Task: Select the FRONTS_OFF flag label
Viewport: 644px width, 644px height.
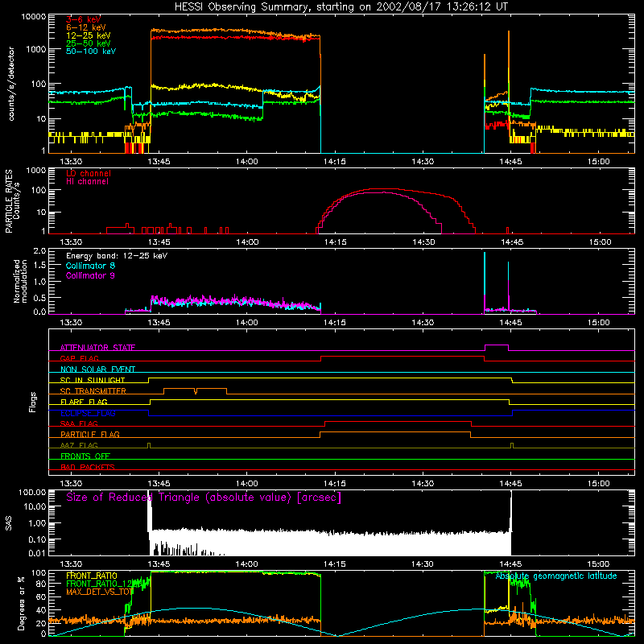Action: point(85,456)
